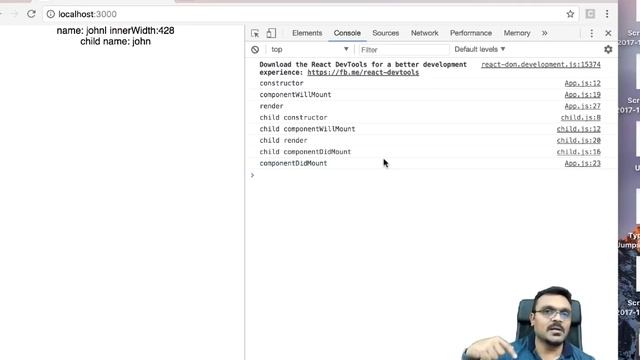Click the console prompt arrow to type

(x=252, y=175)
